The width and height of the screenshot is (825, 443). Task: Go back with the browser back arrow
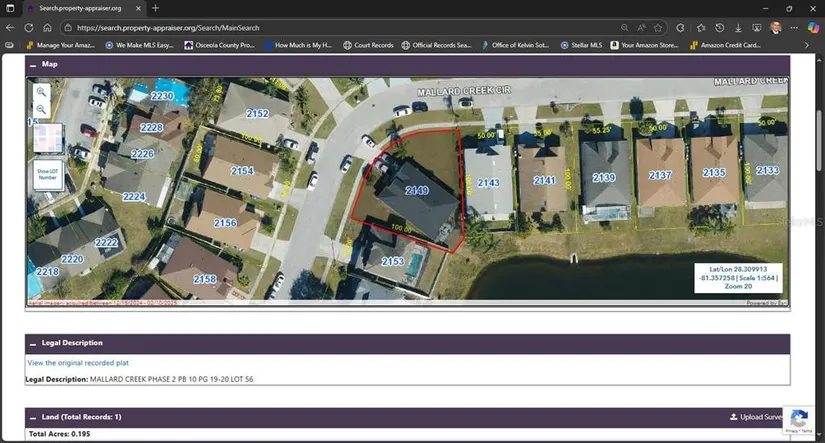[x=11, y=28]
